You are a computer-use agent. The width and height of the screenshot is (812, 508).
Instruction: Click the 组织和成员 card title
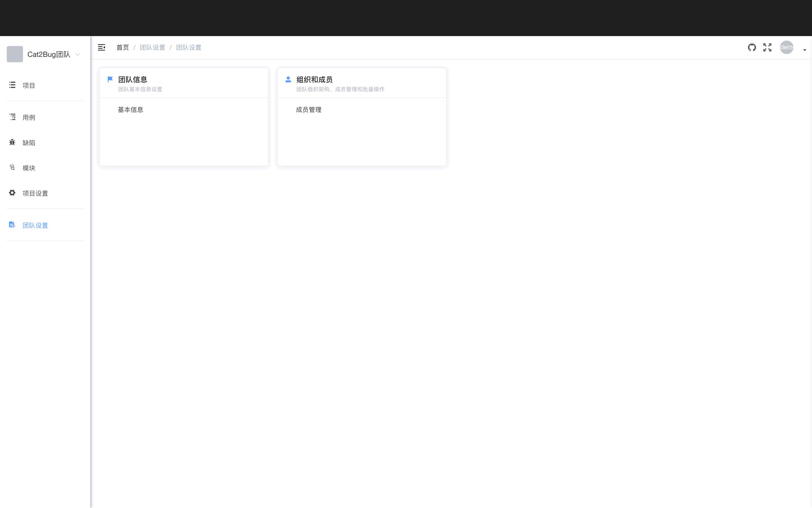pos(314,80)
